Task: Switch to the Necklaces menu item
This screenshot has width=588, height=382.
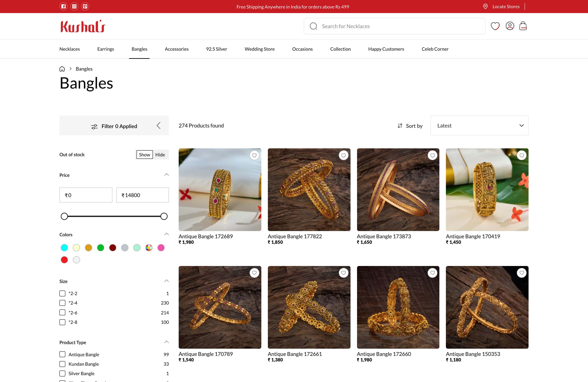Action: [x=69, y=49]
